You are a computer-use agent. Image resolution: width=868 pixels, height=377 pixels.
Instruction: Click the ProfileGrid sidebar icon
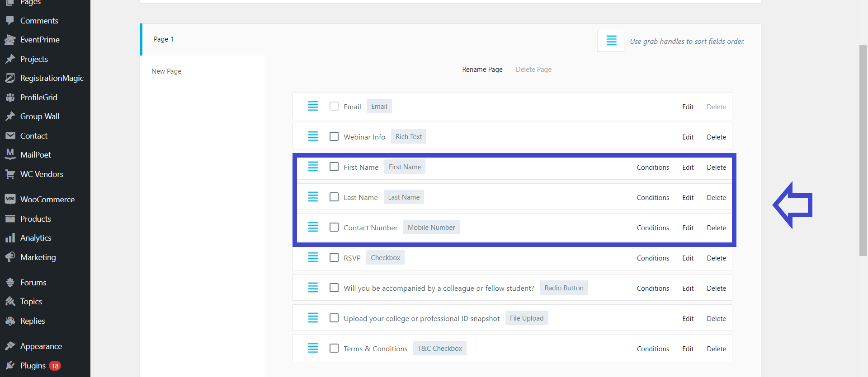[x=10, y=98]
